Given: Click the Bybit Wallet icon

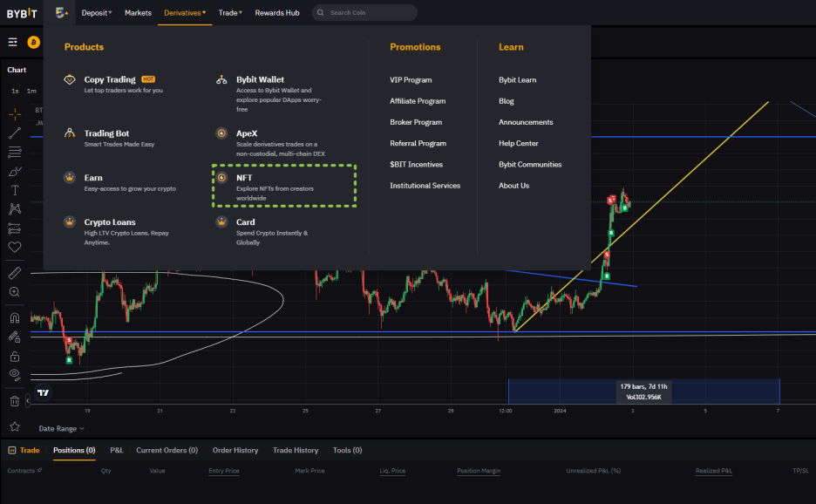Looking at the screenshot, I should [x=221, y=79].
